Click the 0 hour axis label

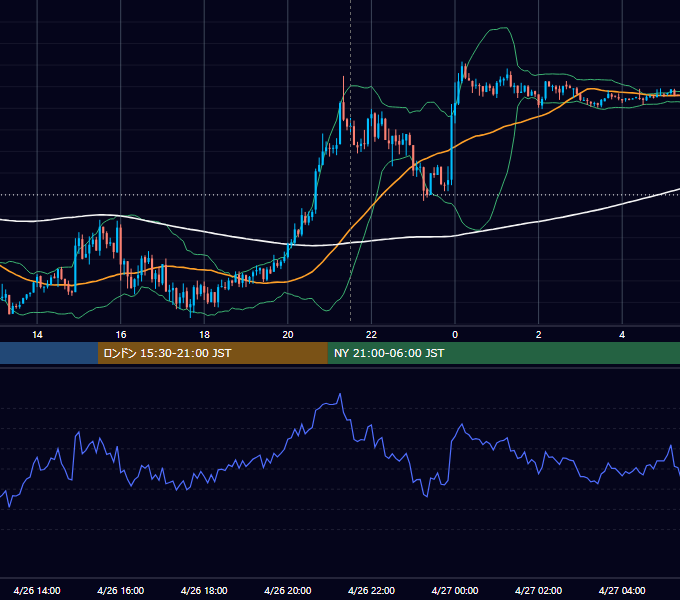tap(455, 335)
